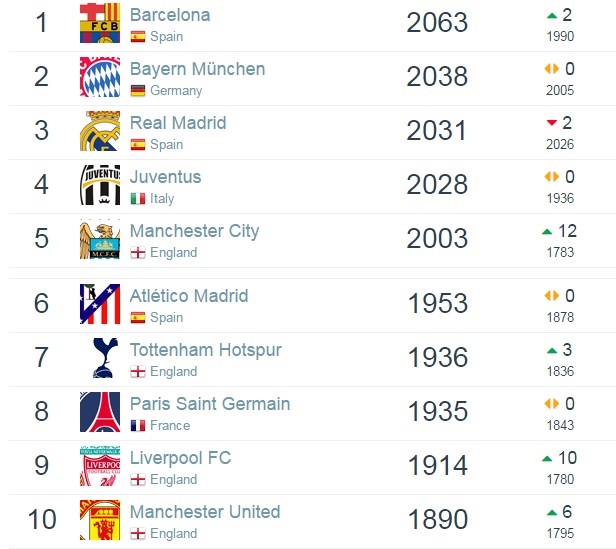Click the Germany flag under Bayern München
The image size is (616, 549).
point(138,91)
